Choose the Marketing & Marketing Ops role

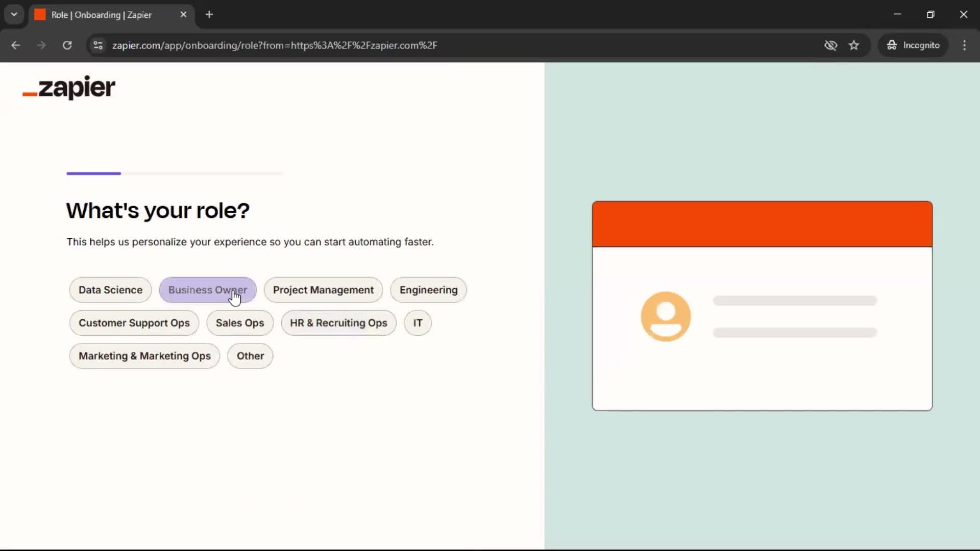click(144, 356)
